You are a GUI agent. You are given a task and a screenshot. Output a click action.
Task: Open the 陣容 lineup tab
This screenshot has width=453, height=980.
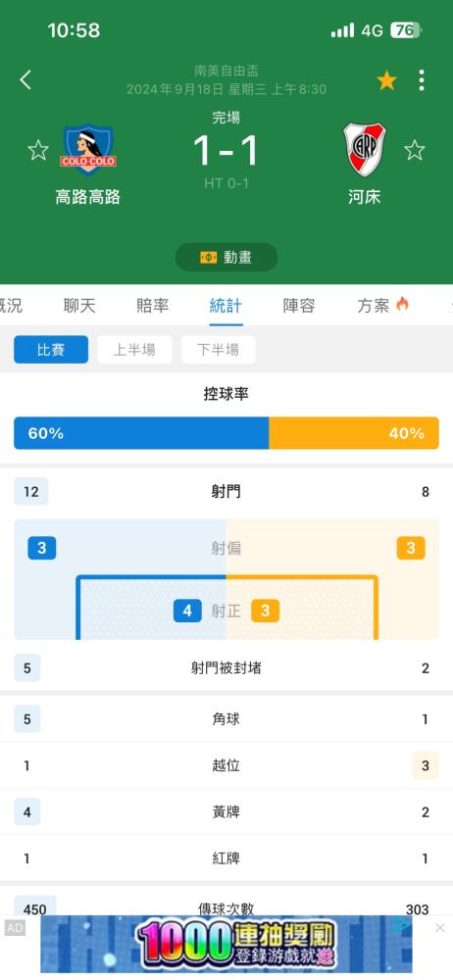[x=299, y=306]
